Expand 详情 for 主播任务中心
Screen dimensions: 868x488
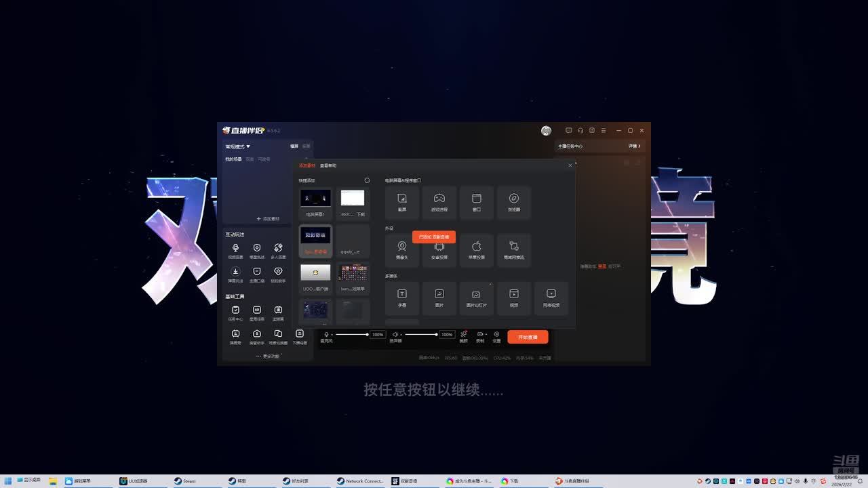pos(634,146)
